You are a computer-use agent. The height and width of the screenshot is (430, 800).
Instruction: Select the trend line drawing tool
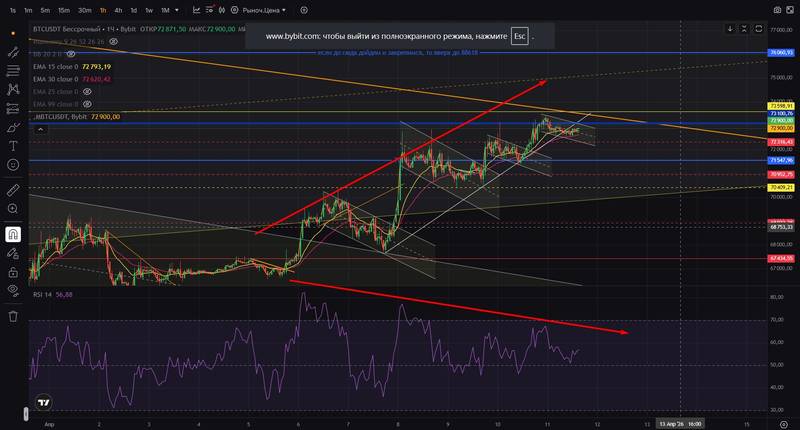click(x=13, y=52)
